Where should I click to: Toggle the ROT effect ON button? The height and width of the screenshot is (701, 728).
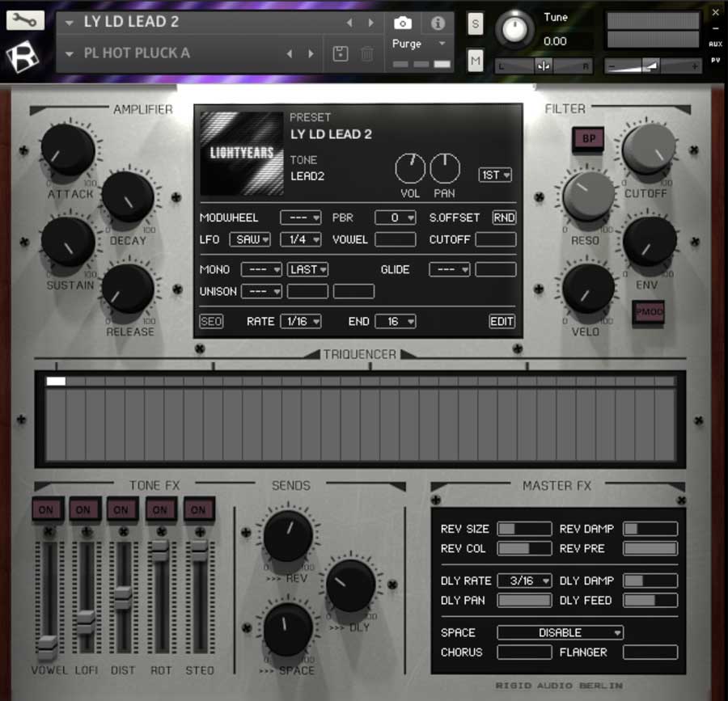160,509
